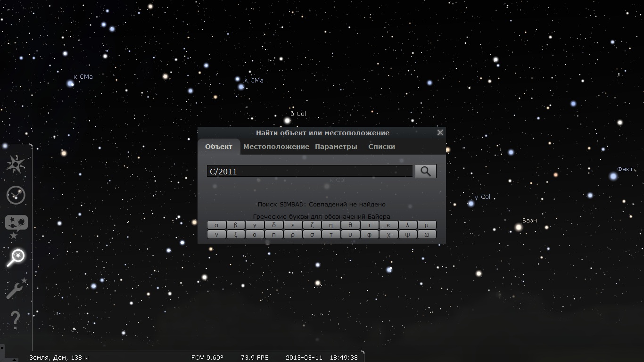644x362 pixels.
Task: Open the Параметры tab
Action: point(336,147)
